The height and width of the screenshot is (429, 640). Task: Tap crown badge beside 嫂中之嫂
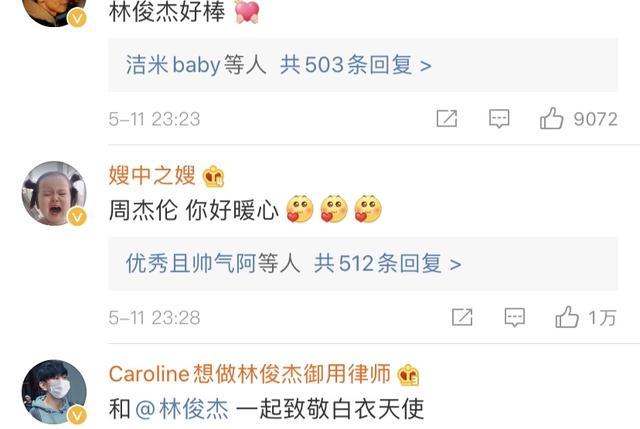point(213,176)
